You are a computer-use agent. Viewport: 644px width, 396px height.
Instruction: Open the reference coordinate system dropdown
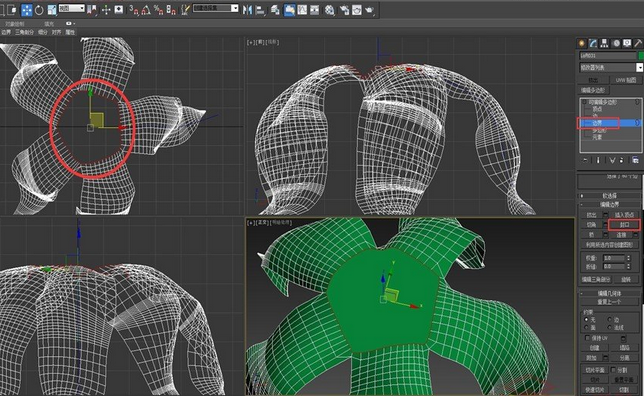pyautogui.click(x=71, y=8)
